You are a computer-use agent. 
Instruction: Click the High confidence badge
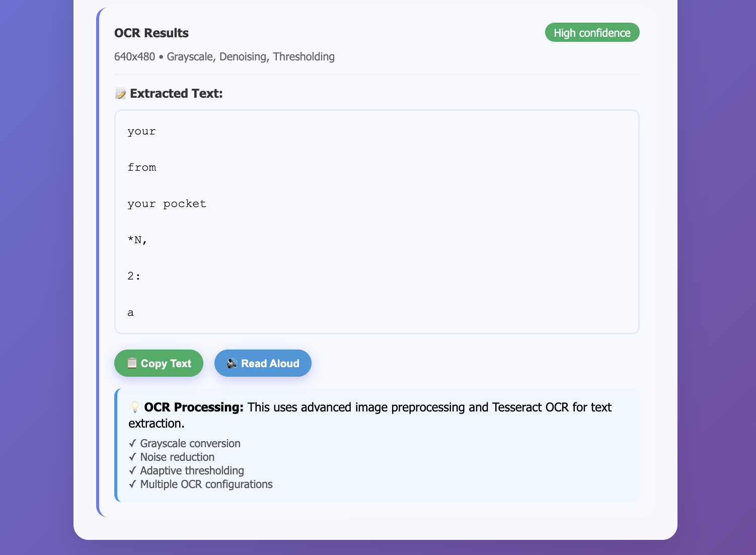592,32
